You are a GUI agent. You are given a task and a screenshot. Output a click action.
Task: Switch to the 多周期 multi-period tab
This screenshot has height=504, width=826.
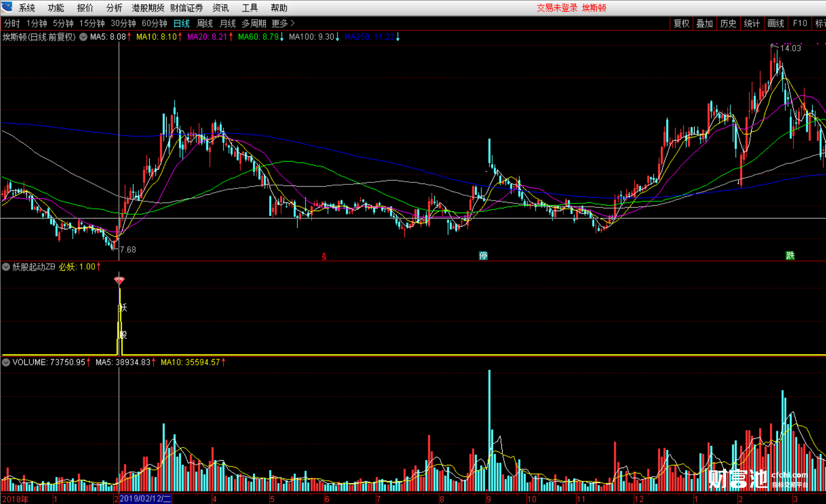pyautogui.click(x=253, y=23)
